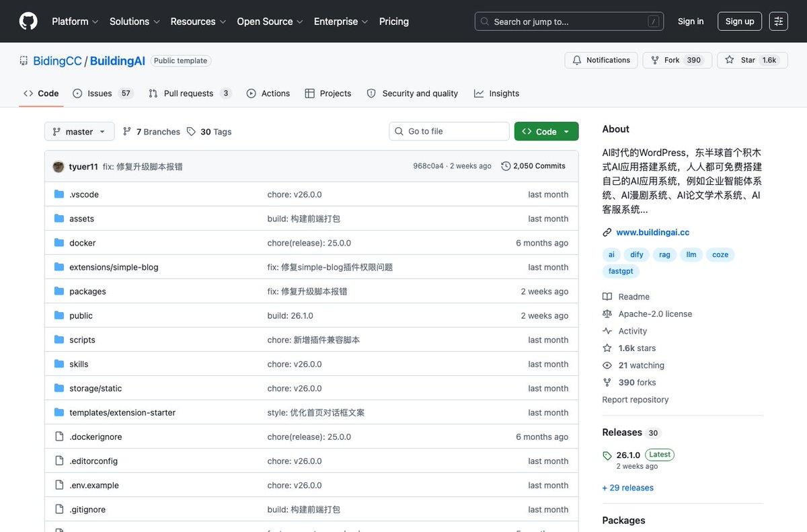Click the .editorconfig file icon
This screenshot has height=532, width=807.
click(x=59, y=461)
